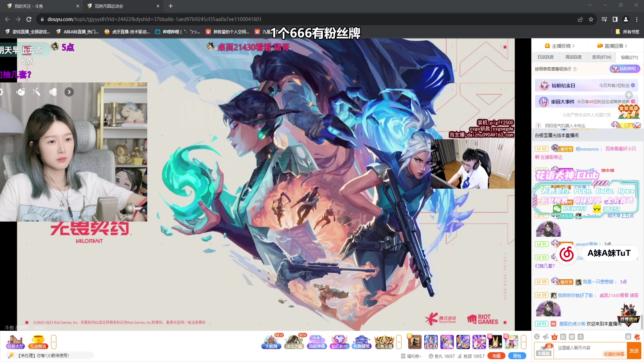Open the 互动预言 prediction icon

[38, 342]
